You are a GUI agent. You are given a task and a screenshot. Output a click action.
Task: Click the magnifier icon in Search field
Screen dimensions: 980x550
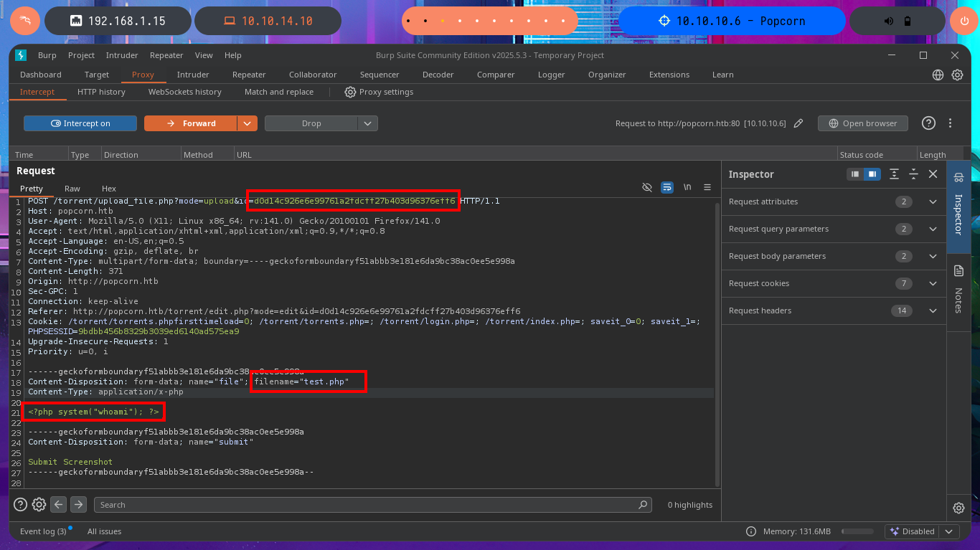pyautogui.click(x=643, y=505)
